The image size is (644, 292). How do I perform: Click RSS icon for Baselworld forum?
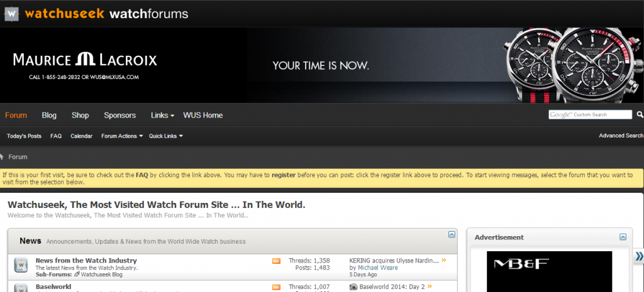pos(276,287)
